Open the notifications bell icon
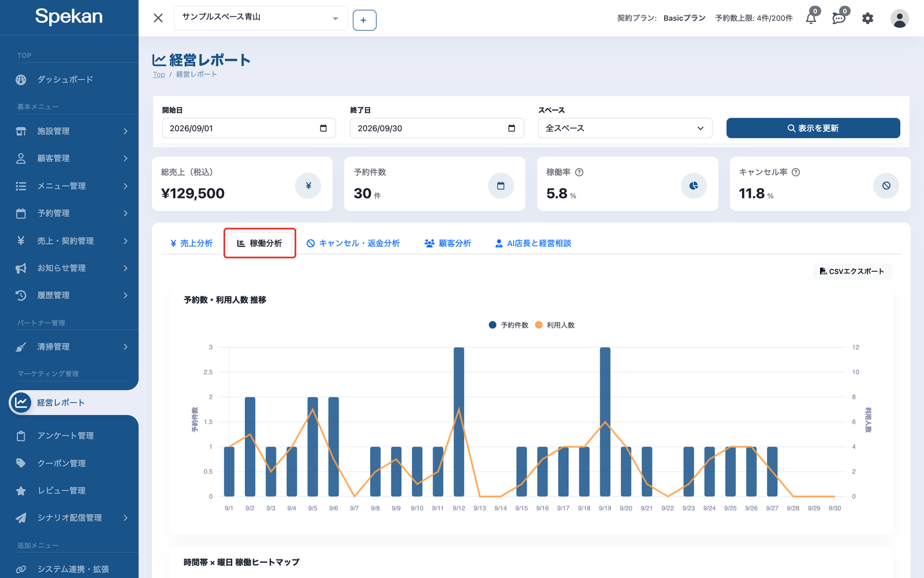Image resolution: width=924 pixels, height=578 pixels. point(811,18)
